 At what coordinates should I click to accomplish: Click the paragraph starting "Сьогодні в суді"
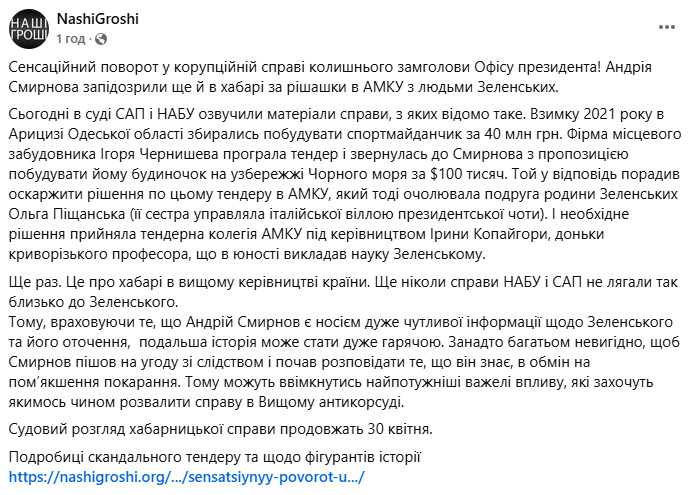[x=345, y=184]
